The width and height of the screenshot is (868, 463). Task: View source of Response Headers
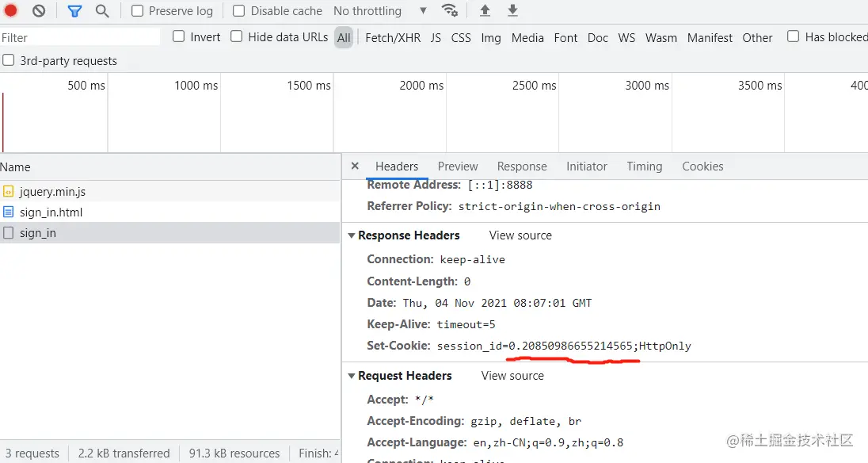tap(520, 235)
